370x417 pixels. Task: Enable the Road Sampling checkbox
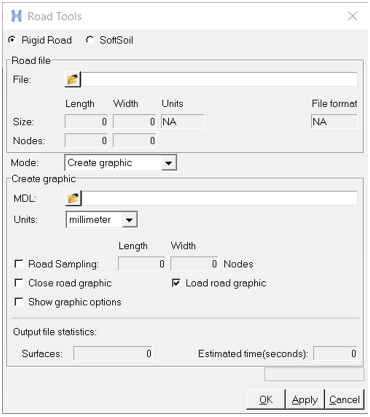[19, 264]
